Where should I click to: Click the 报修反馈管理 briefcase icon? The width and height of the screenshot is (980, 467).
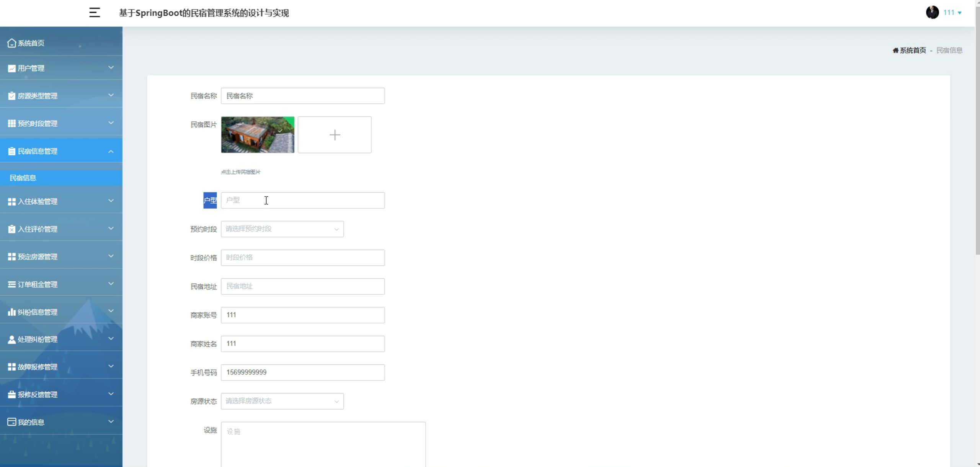click(x=11, y=395)
